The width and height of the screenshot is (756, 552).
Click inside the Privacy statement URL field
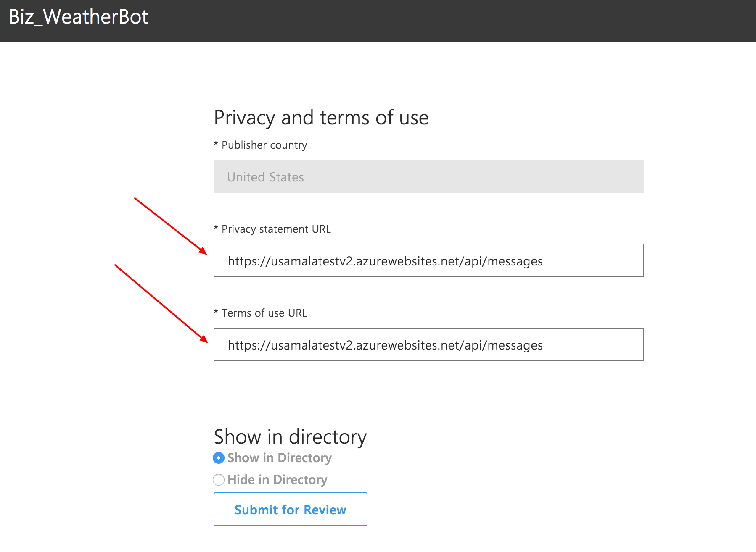coord(428,260)
